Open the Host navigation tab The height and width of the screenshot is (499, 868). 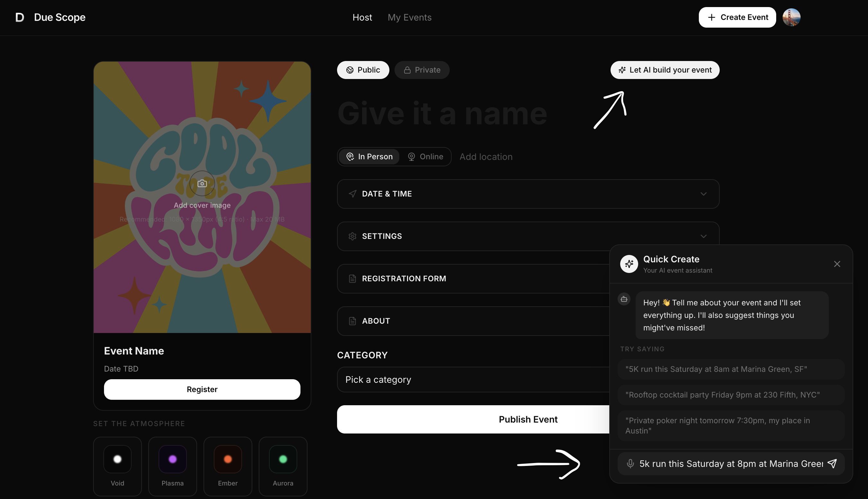click(x=362, y=17)
